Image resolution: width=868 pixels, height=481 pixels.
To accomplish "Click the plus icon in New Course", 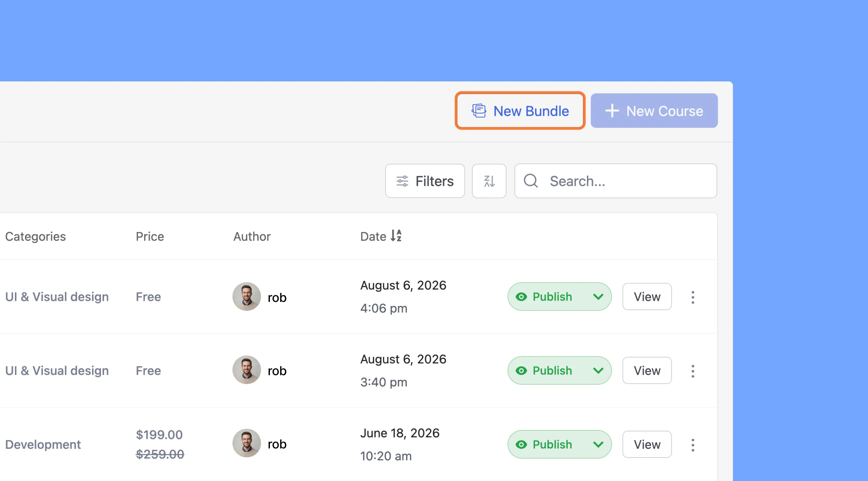I will click(x=612, y=111).
